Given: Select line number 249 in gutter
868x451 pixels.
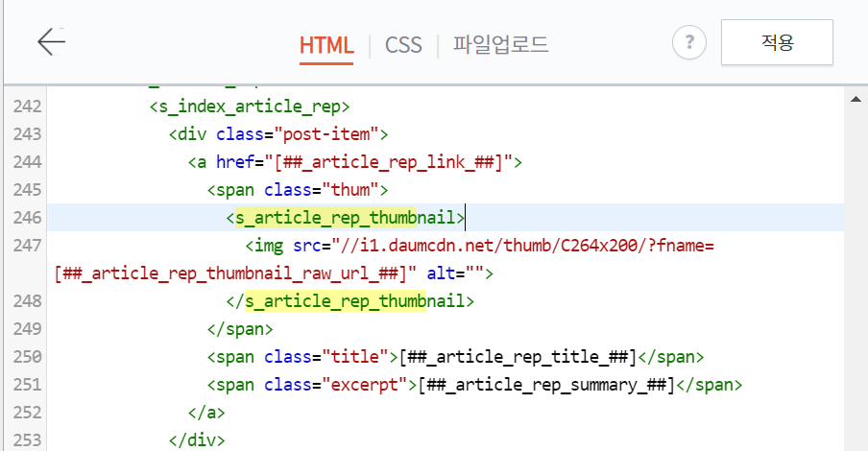Looking at the screenshot, I should 27,329.
